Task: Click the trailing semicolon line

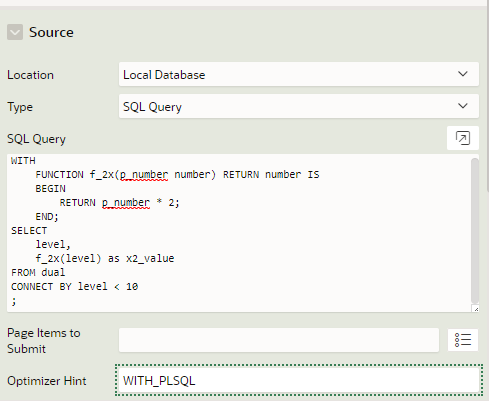Action: pos(14,301)
